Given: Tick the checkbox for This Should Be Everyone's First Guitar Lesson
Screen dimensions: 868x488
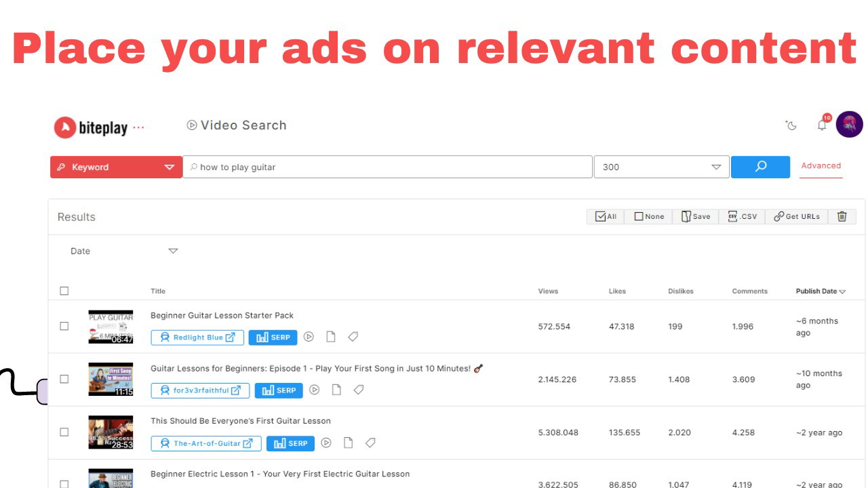Looking at the screenshot, I should [x=64, y=432].
